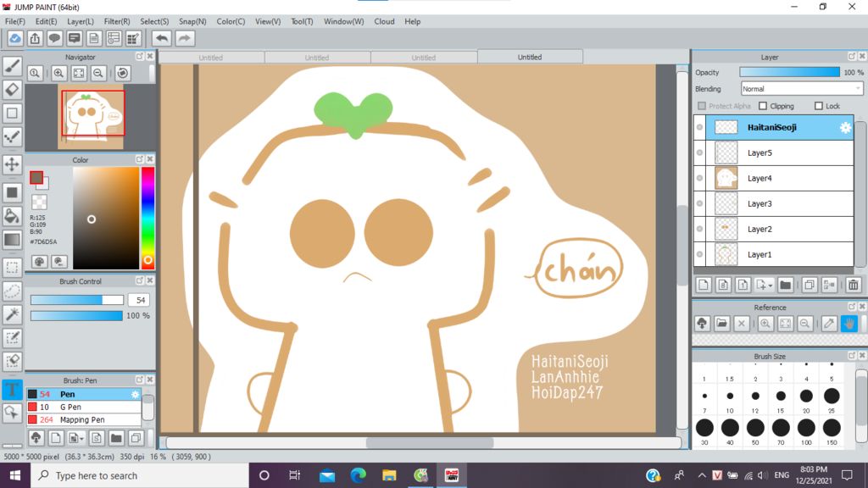This screenshot has width=868, height=488.
Task: Select the Gradient tool
Action: (12, 240)
